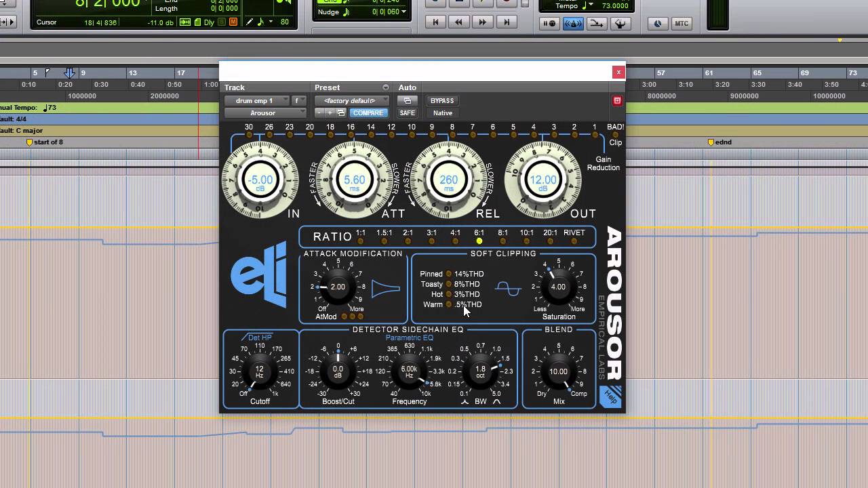Click the Saturation knob

[558, 287]
